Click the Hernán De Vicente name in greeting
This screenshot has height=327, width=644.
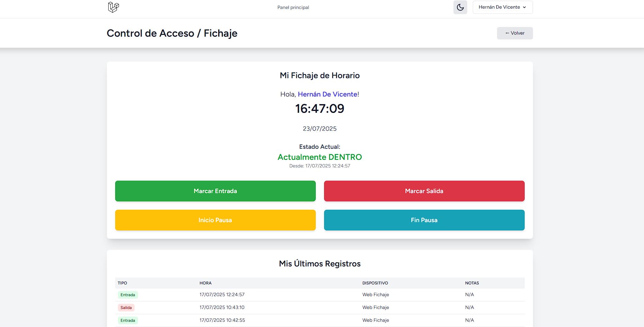(327, 94)
